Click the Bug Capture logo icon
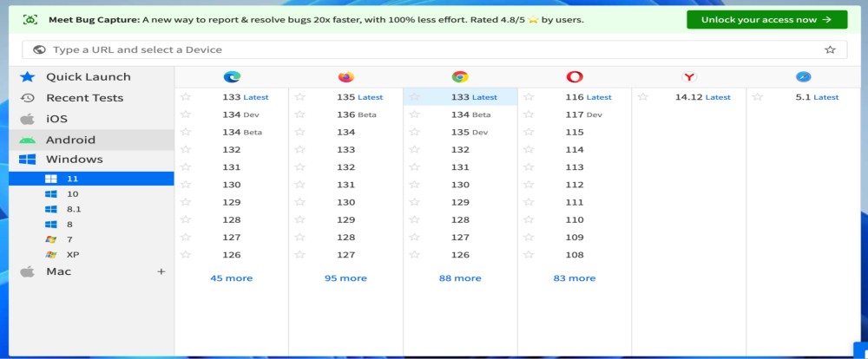Screen dimensions: 868x359 pyautogui.click(x=30, y=20)
